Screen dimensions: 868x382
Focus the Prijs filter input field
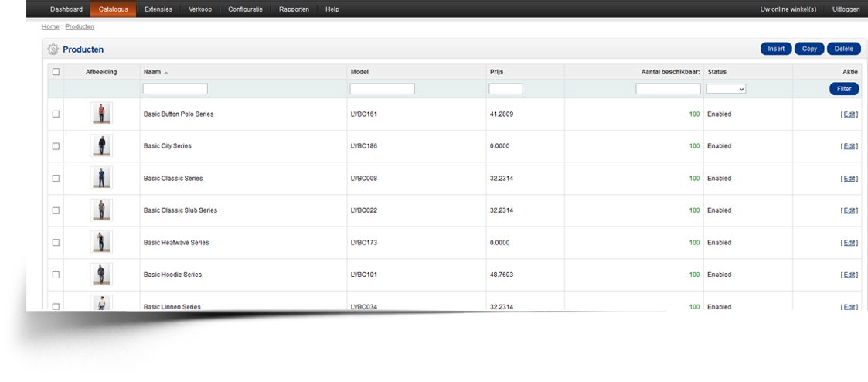coord(506,89)
